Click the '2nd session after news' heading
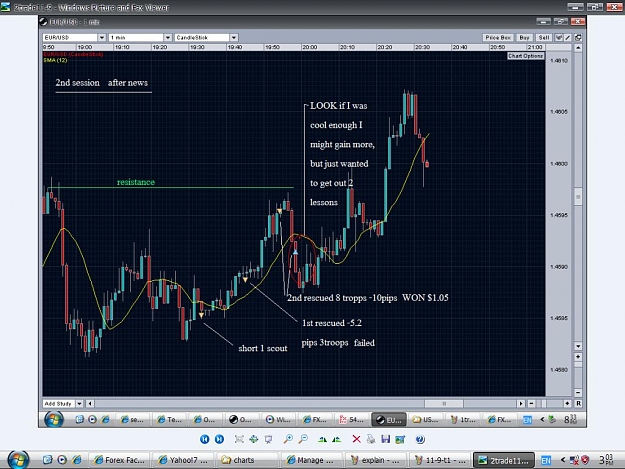The width and height of the screenshot is (625, 469). click(102, 82)
